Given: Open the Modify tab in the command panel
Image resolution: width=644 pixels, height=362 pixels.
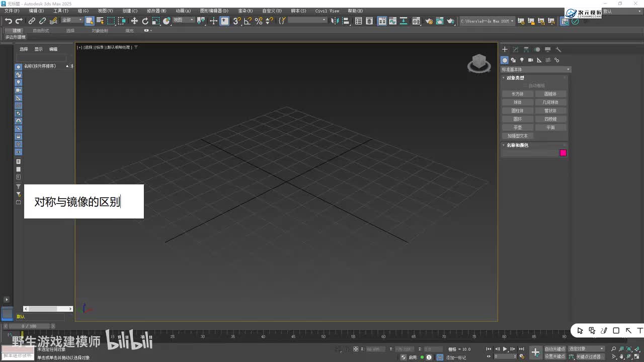Looking at the screenshot, I should [515, 49].
